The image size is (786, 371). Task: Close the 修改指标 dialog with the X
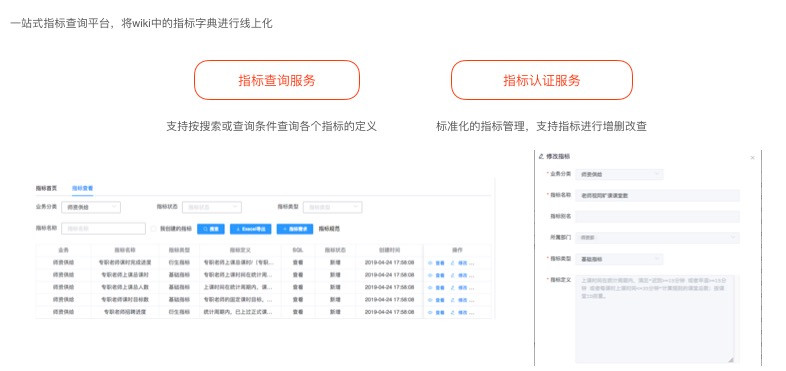pyautogui.click(x=752, y=158)
